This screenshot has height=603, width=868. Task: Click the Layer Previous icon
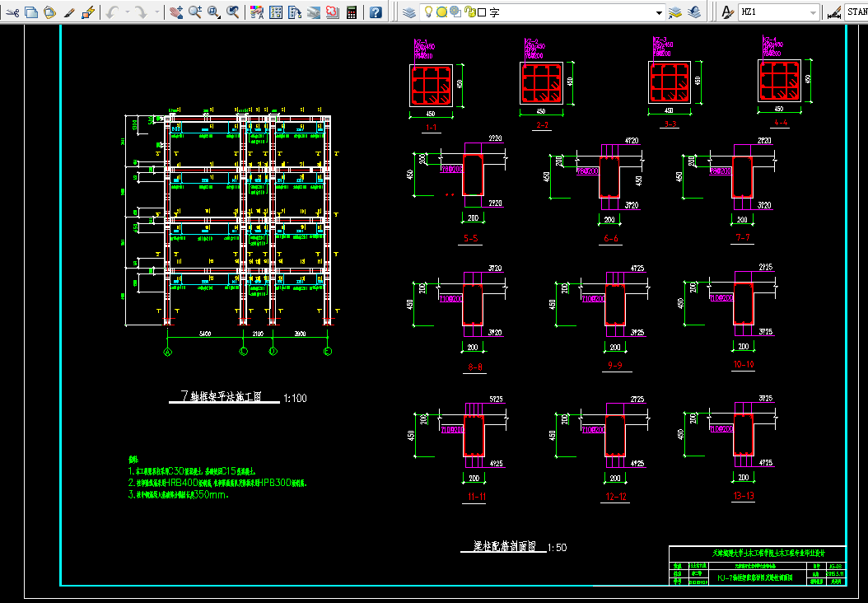point(693,12)
